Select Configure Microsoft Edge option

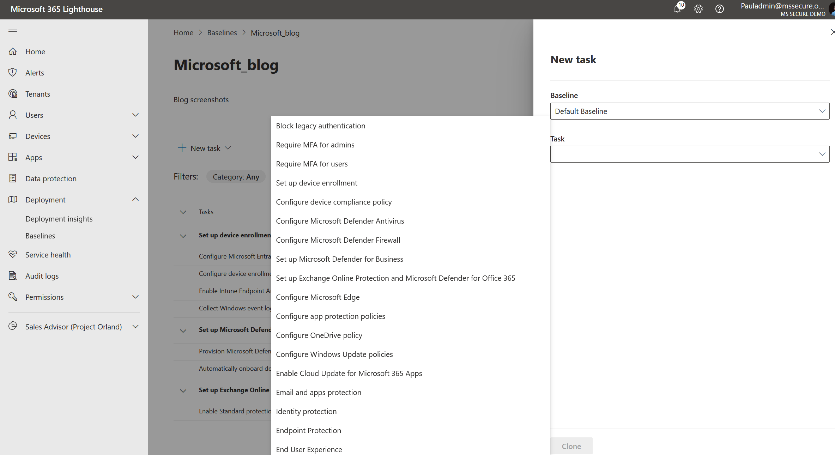click(410, 297)
